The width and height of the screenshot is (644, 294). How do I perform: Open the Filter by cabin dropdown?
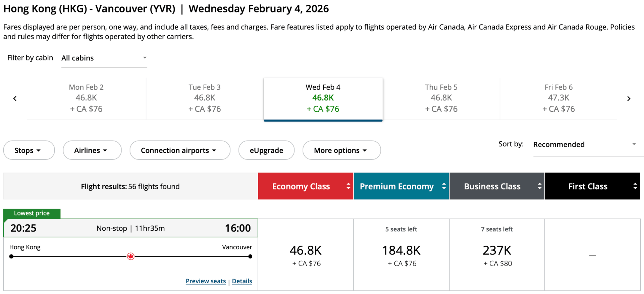pyautogui.click(x=104, y=58)
